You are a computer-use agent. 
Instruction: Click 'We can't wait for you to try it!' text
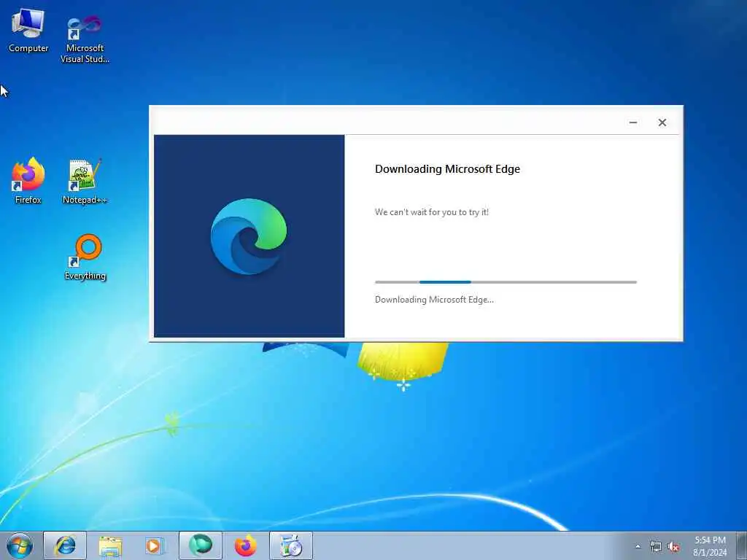click(x=432, y=212)
